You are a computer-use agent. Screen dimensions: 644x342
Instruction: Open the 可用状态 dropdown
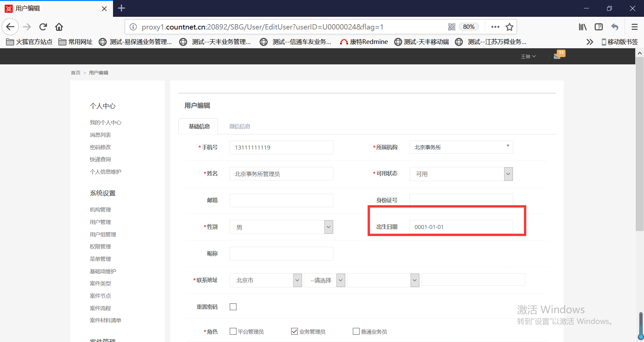click(x=461, y=174)
